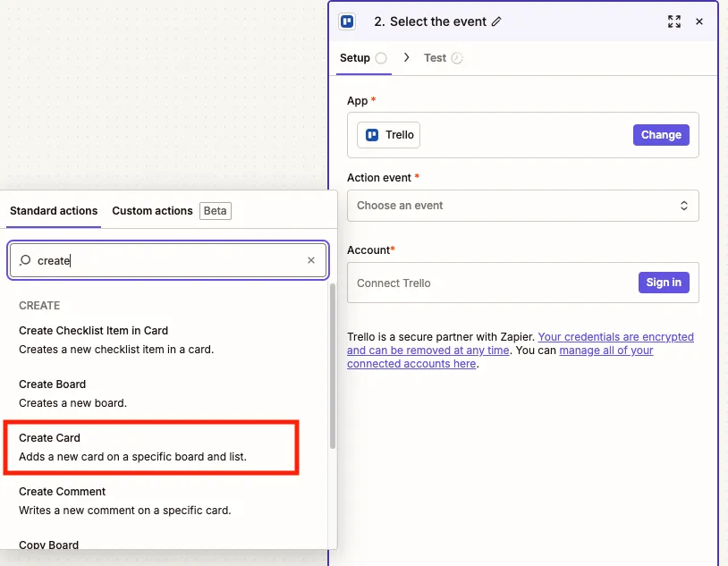Screen dimensions: 728x566
Task: Click the chevron between Setup and Test
Action: 406,57
